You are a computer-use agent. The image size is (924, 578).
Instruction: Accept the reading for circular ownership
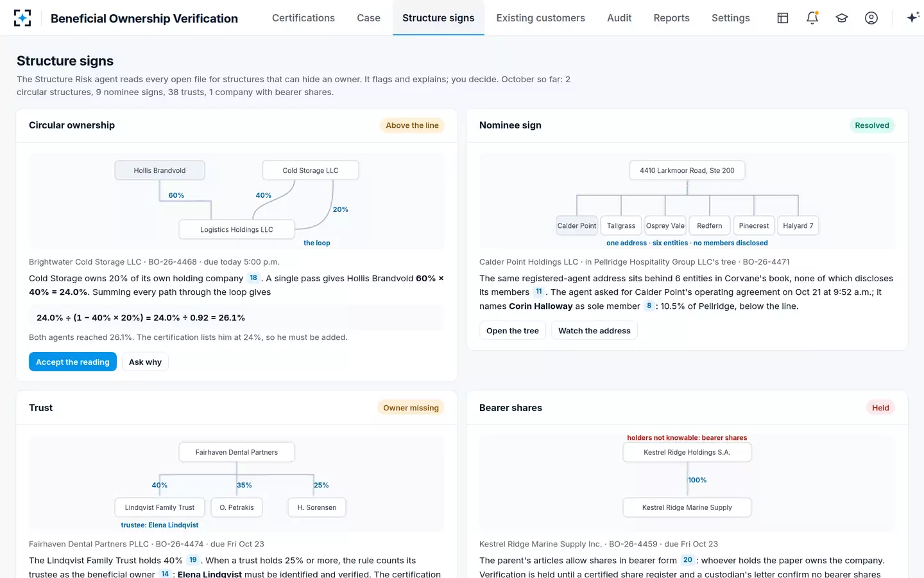73,362
